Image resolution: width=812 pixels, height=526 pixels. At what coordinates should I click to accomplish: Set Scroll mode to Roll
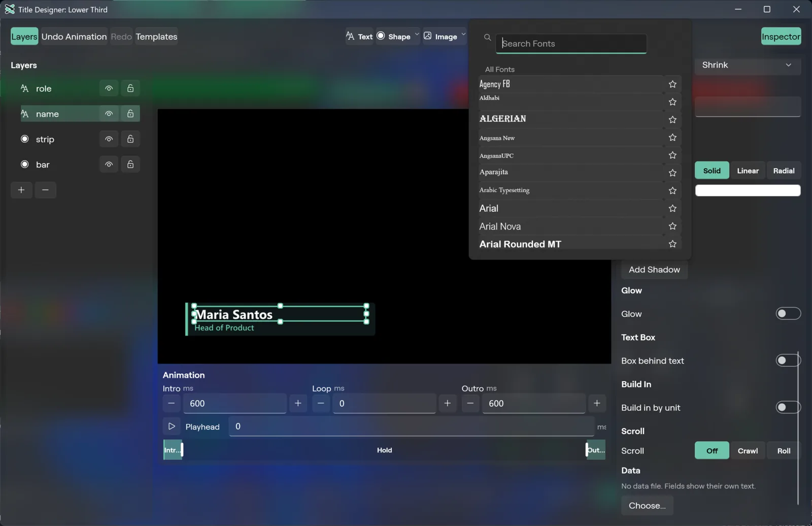click(784, 451)
